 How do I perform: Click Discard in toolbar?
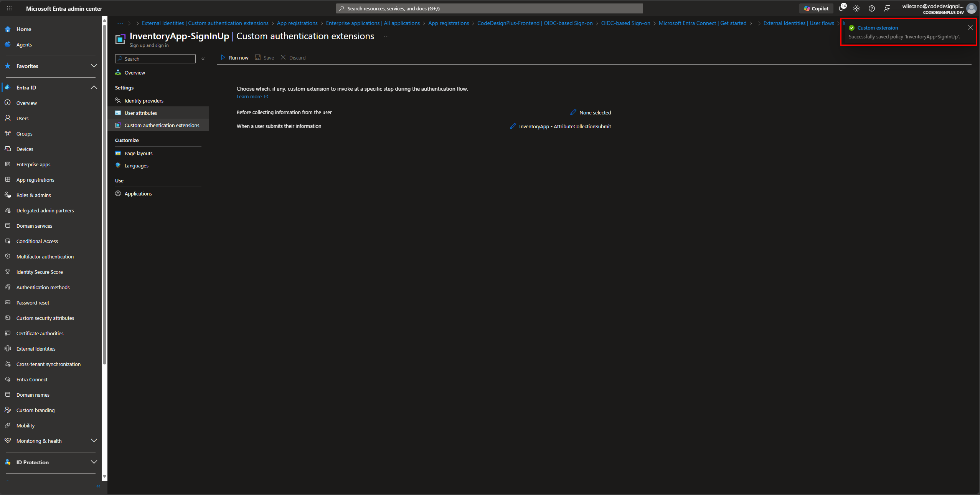[x=293, y=58]
